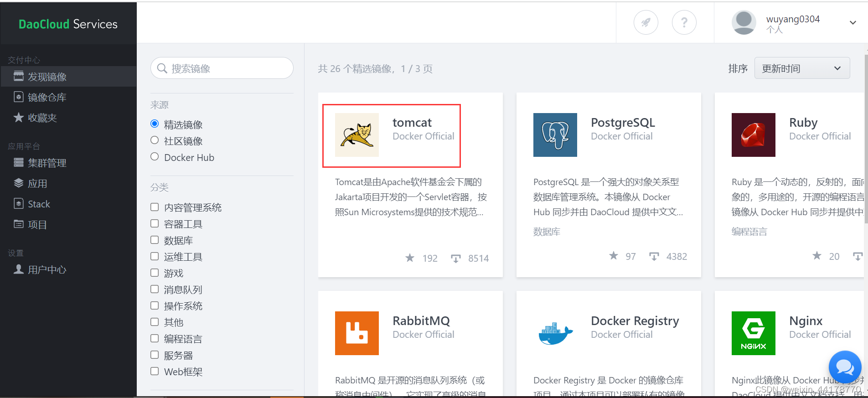
Task: Click the Nginx image title
Action: tap(806, 321)
